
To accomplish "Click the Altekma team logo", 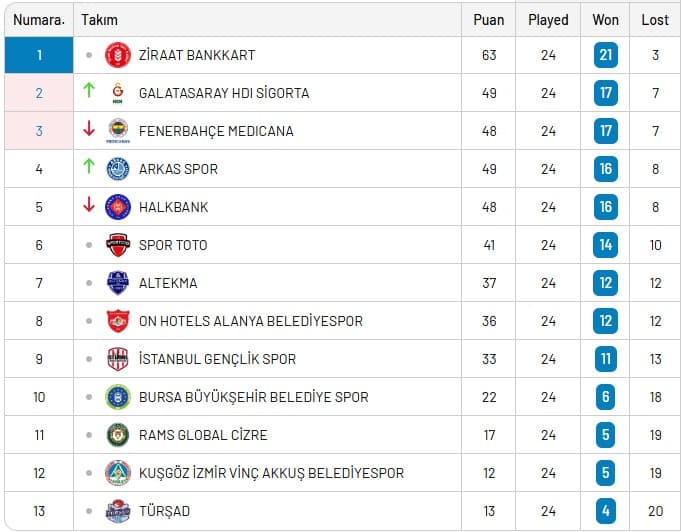I will point(118,283).
